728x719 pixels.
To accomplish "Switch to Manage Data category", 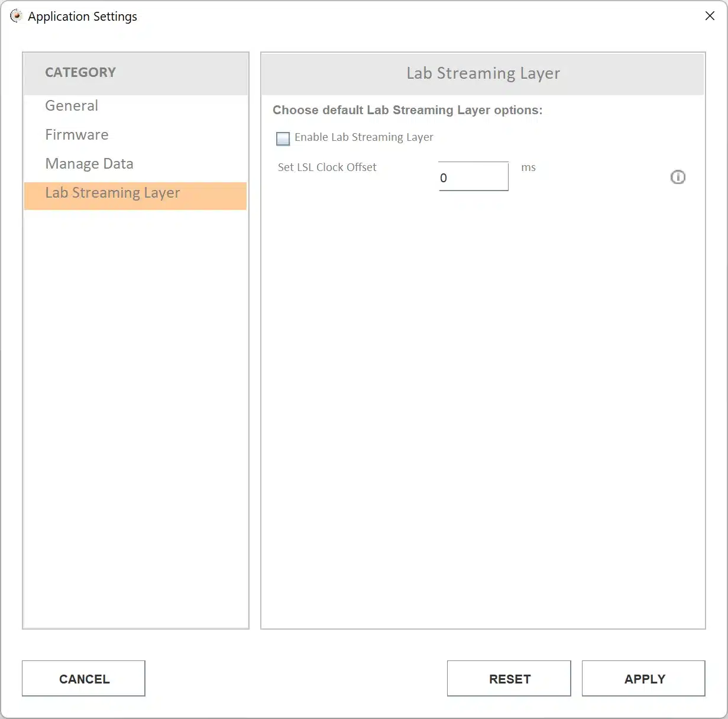I will 135,164.
